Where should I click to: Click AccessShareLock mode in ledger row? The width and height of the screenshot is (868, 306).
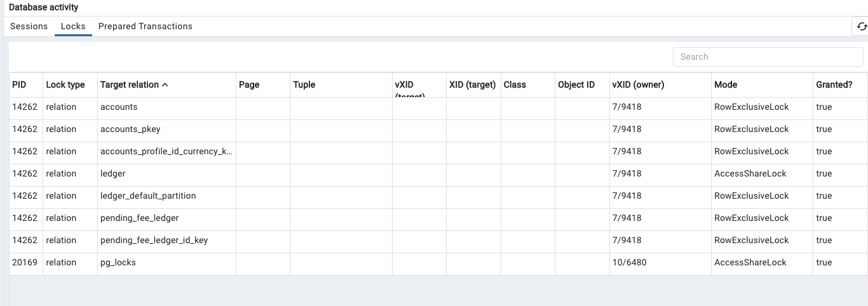pos(750,174)
